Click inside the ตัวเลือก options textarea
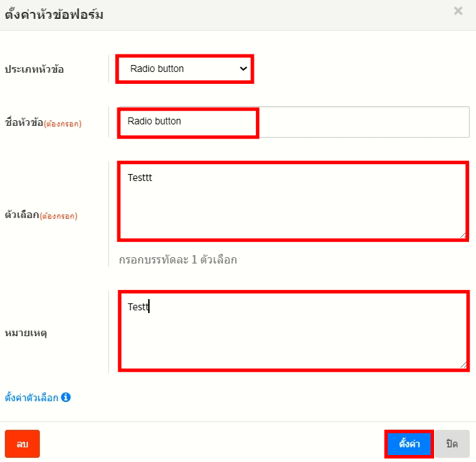476x462 pixels. click(x=292, y=201)
